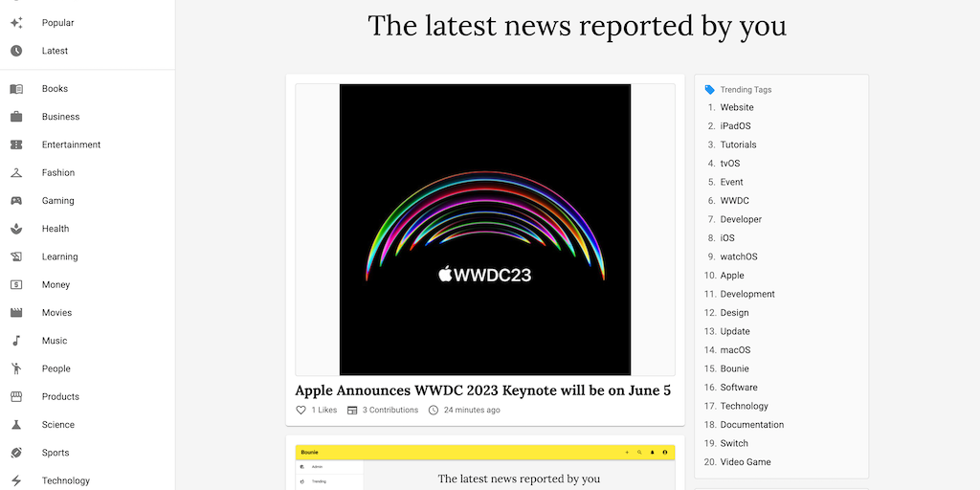
Task: Open the WWDC23 article image
Action: (x=485, y=230)
